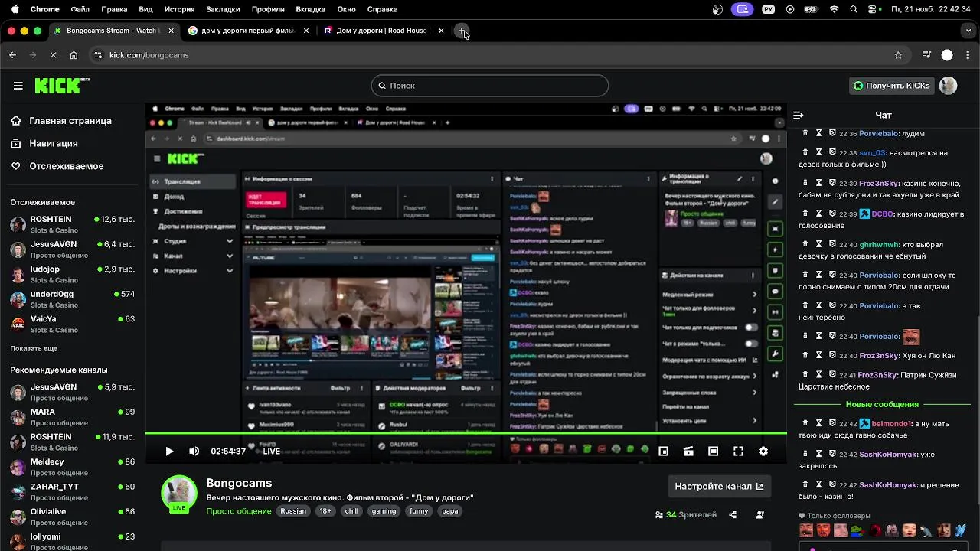
Task: Open the Wi-Fi menu bar icon
Action: coord(834,9)
